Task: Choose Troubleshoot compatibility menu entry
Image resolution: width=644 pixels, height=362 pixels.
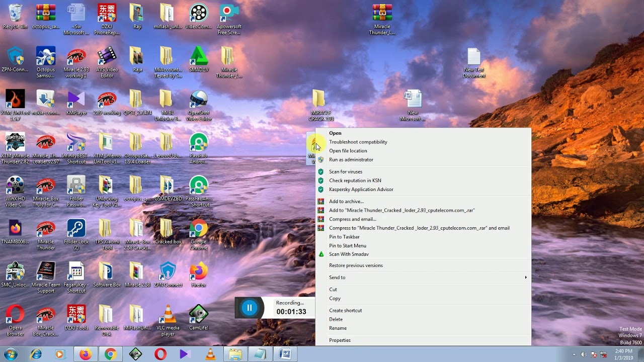Action: coord(423,142)
